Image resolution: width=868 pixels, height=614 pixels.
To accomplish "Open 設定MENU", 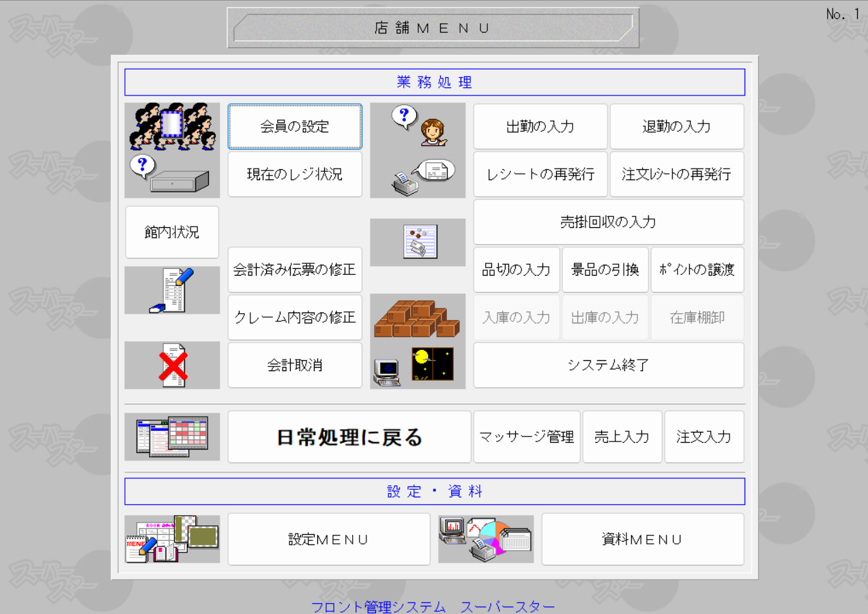I will [329, 539].
